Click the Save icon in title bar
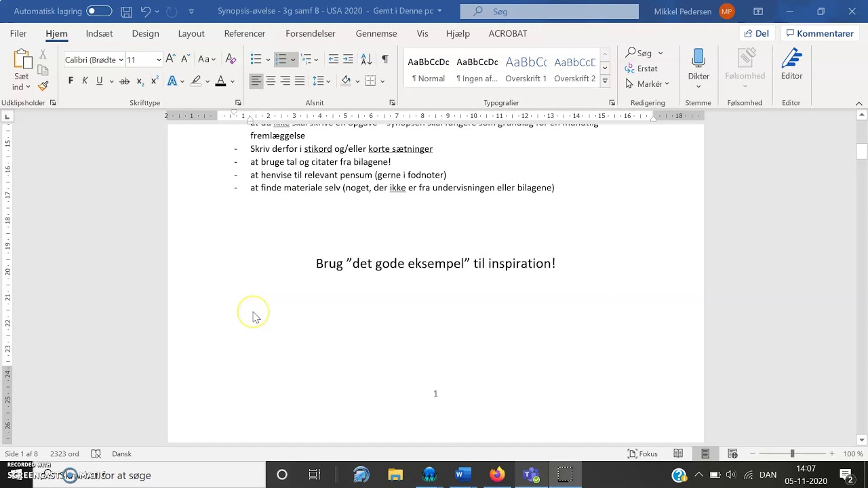Image resolution: width=868 pixels, height=488 pixels. pos(126,12)
